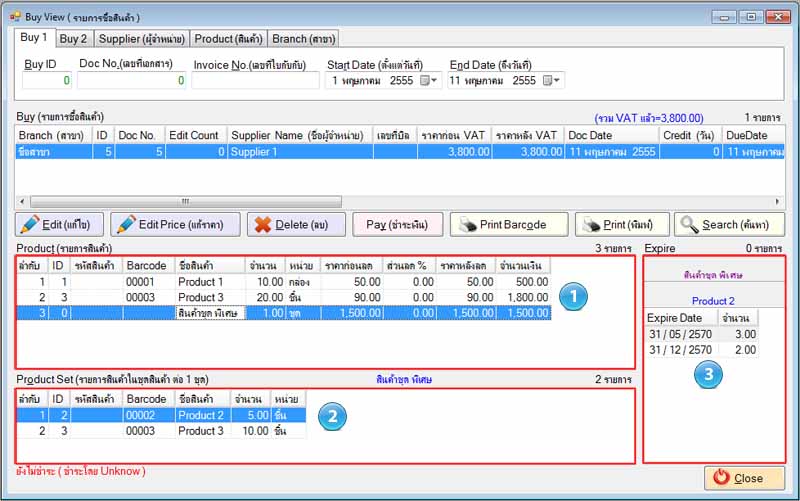800x501 pixels.
Task: Switch to the Buy 2 tab
Action: [73, 39]
